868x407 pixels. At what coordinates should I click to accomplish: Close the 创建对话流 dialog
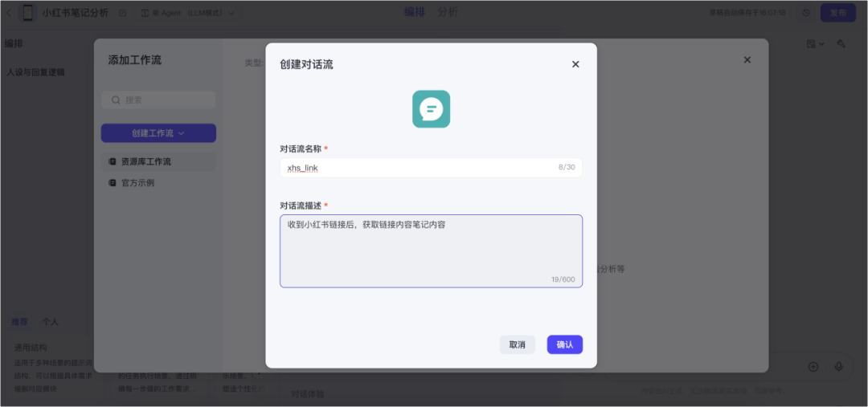575,64
